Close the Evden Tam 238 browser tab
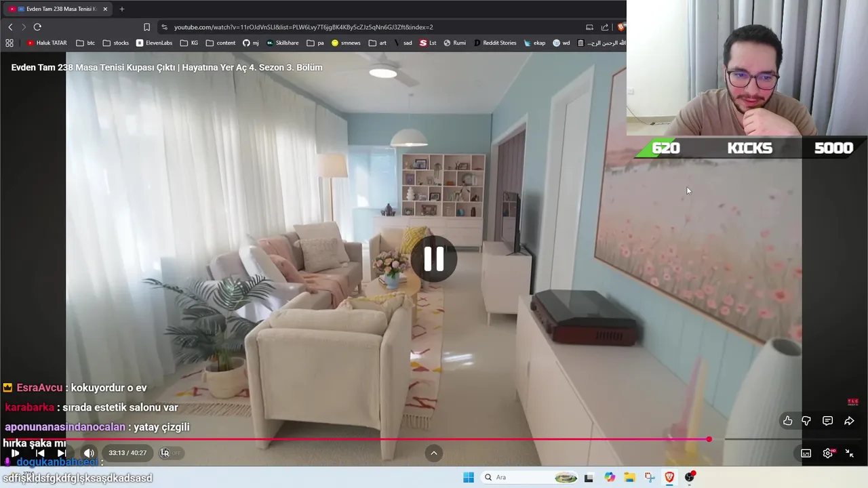Viewport: 868px width, 488px height. [105, 9]
